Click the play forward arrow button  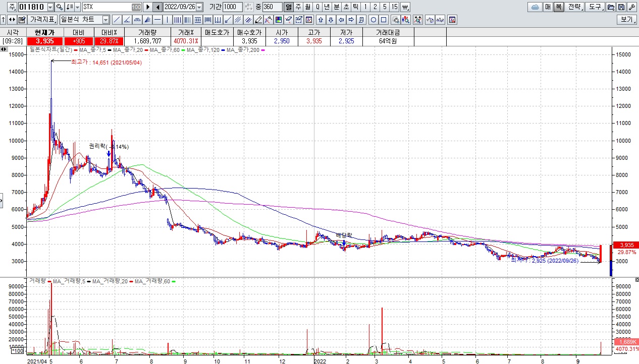click(x=148, y=7)
